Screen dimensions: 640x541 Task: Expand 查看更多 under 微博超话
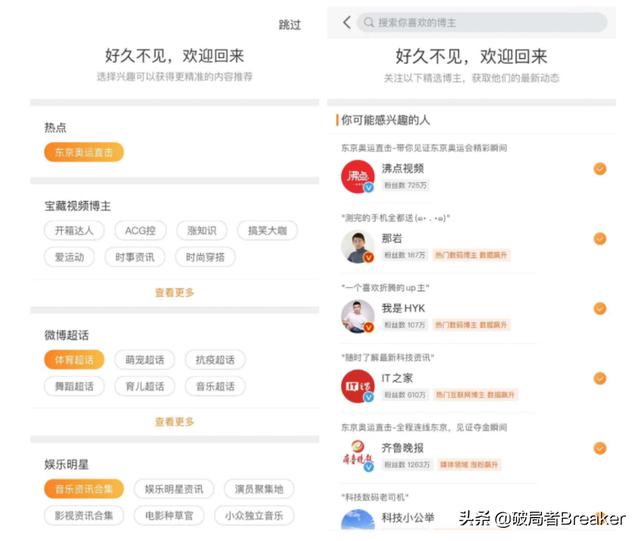174,422
